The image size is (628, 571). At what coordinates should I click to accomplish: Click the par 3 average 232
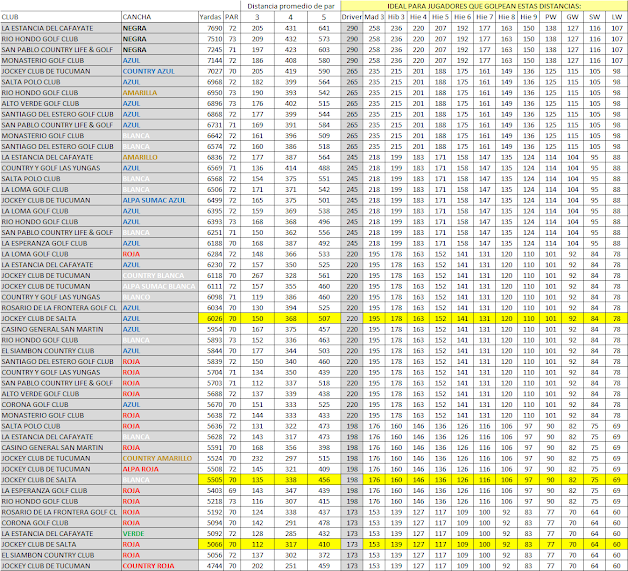[x=257, y=458]
